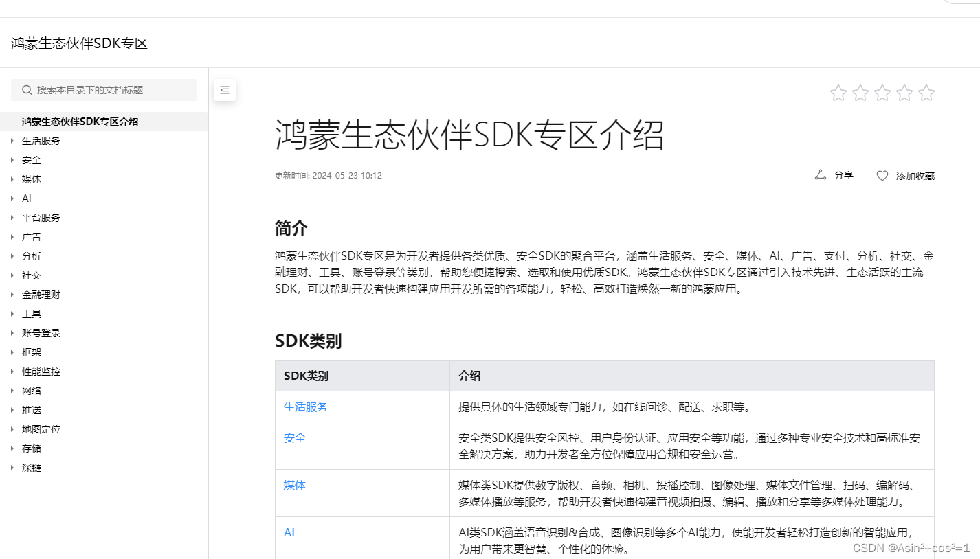Open the AI link in the table
Screen dimensions: 980x559
(x=289, y=532)
